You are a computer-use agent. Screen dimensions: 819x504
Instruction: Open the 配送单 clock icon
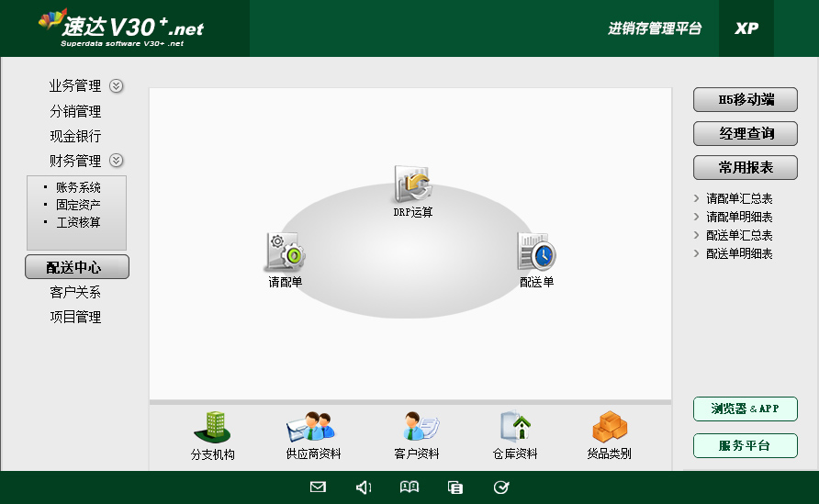pos(536,252)
